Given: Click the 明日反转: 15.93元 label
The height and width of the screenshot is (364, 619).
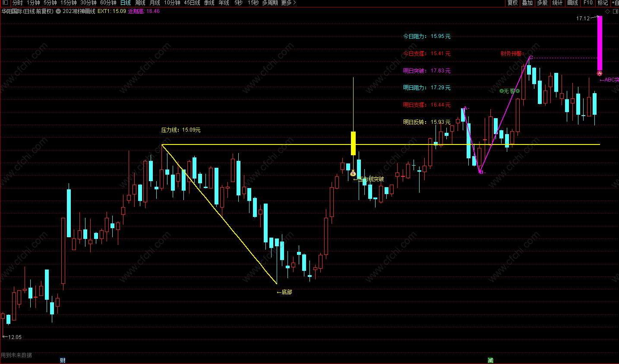Looking at the screenshot, I should pos(427,122).
